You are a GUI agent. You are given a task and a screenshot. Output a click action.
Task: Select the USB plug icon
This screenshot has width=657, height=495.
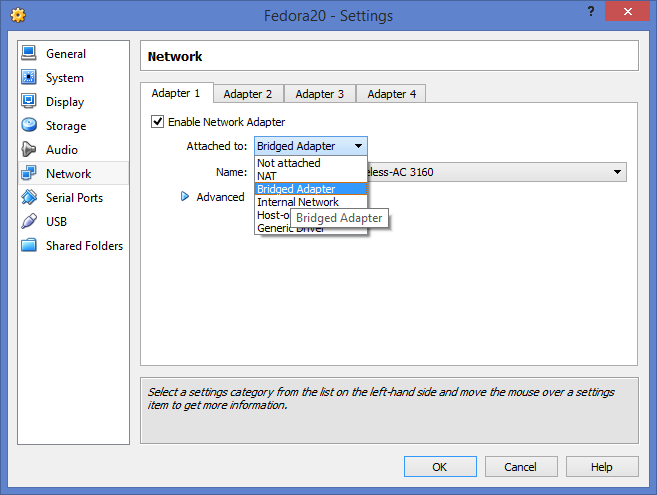click(x=29, y=221)
